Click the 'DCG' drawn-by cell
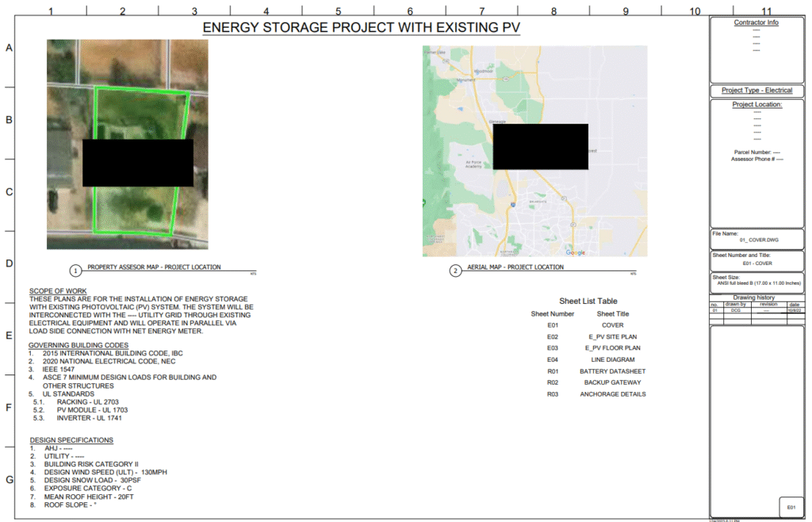This screenshot has width=812, height=522. [735, 310]
